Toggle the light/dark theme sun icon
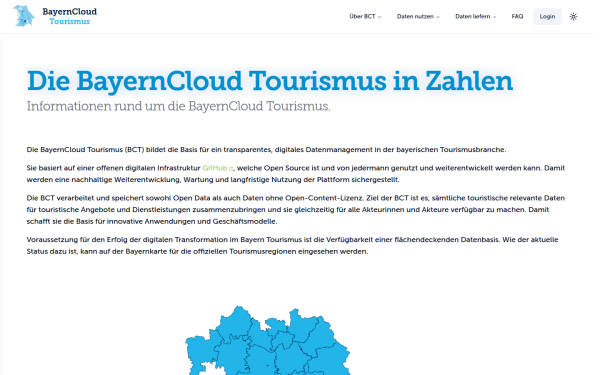The height and width of the screenshot is (375, 600). (573, 16)
